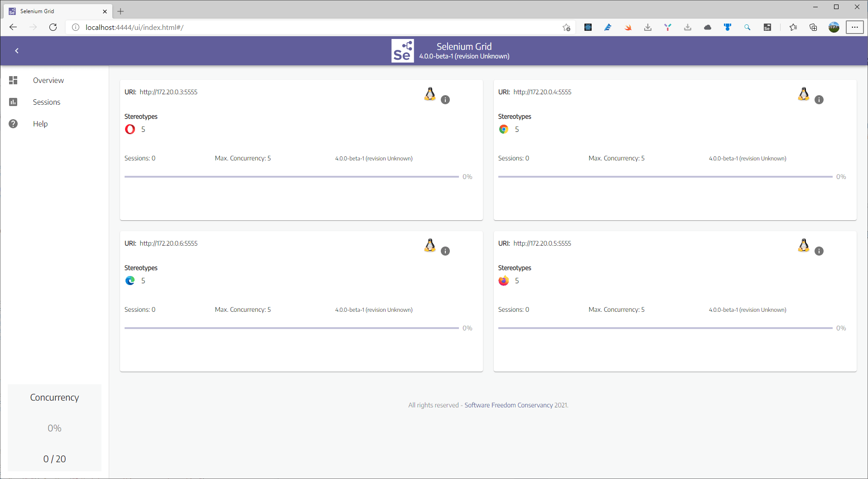Click the Edge browser stereotype icon

pos(130,281)
